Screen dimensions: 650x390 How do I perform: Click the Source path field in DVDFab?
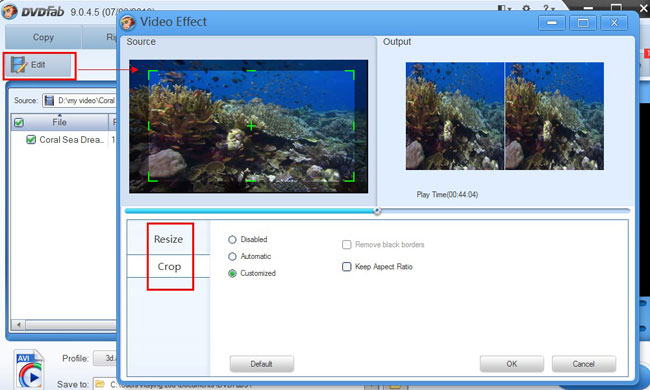tap(79, 100)
